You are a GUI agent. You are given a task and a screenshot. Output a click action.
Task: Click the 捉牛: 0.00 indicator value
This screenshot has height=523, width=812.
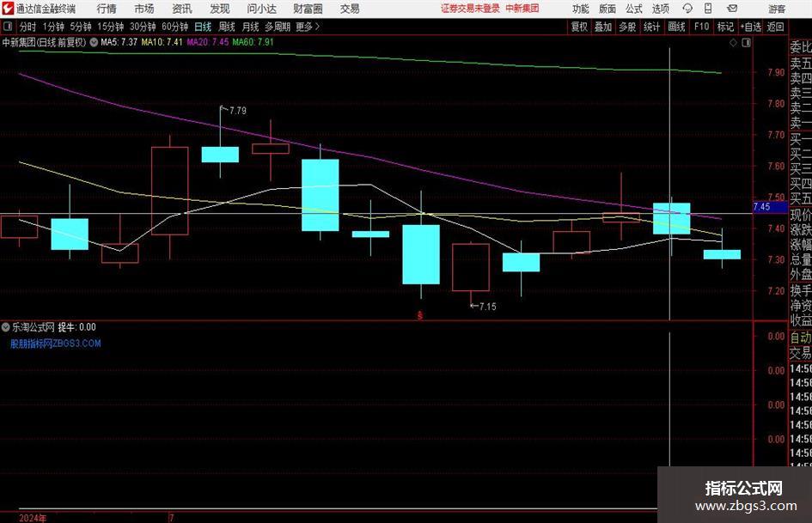coord(76,327)
